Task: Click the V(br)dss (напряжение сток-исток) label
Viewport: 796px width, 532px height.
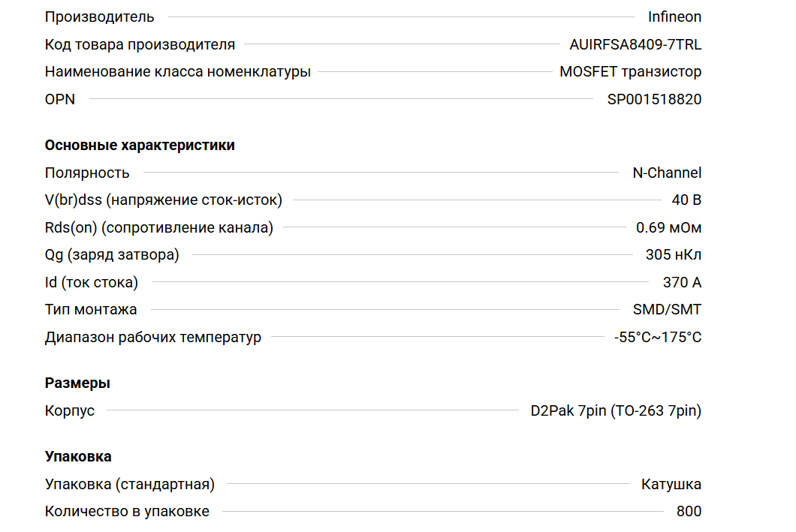Action: [x=164, y=200]
